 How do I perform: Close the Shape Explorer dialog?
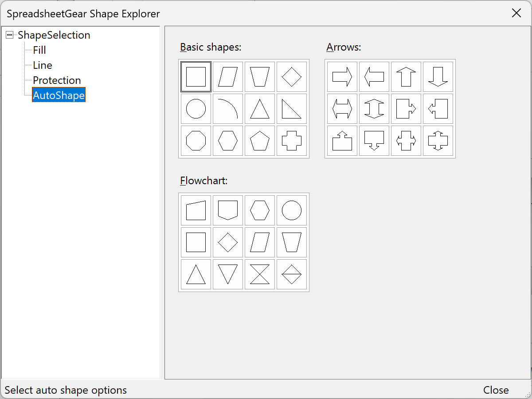(x=495, y=390)
